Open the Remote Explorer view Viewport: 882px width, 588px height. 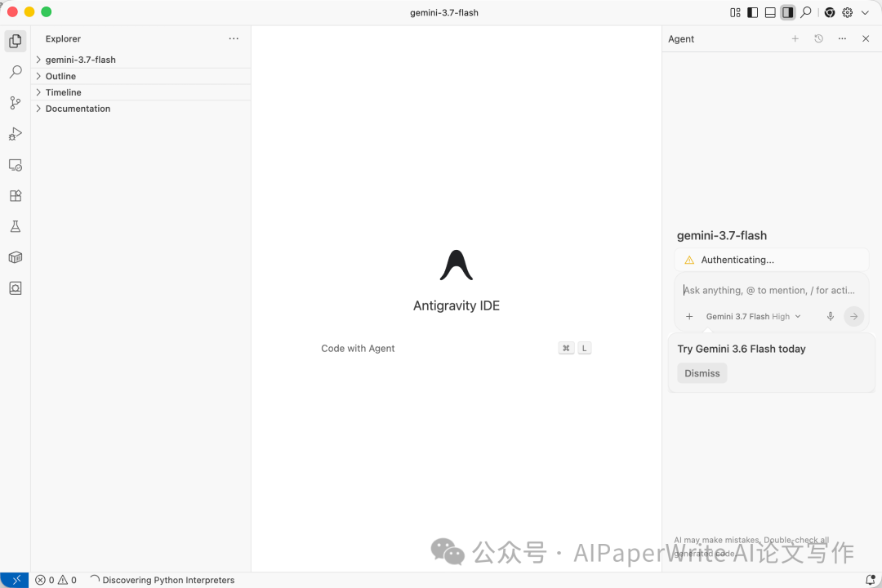[16, 165]
